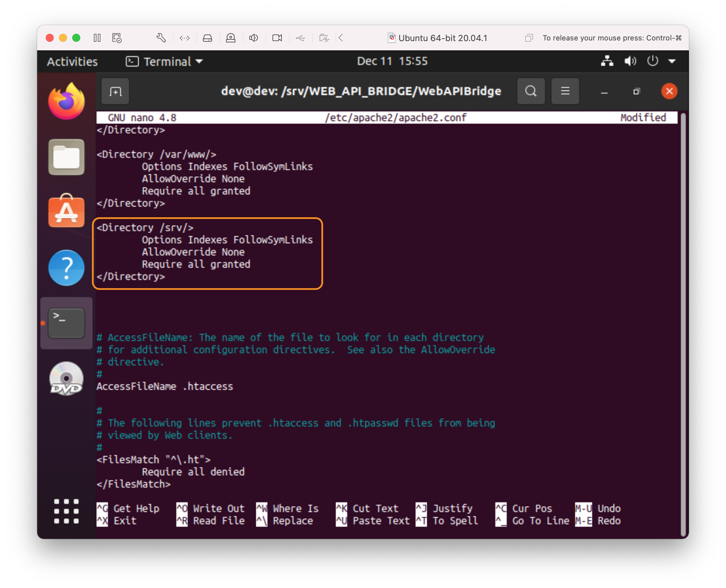This screenshot has height=588, width=726.
Task: Click 'Ubuntu 64-bit 20.04.1' window title
Action: pyautogui.click(x=443, y=38)
